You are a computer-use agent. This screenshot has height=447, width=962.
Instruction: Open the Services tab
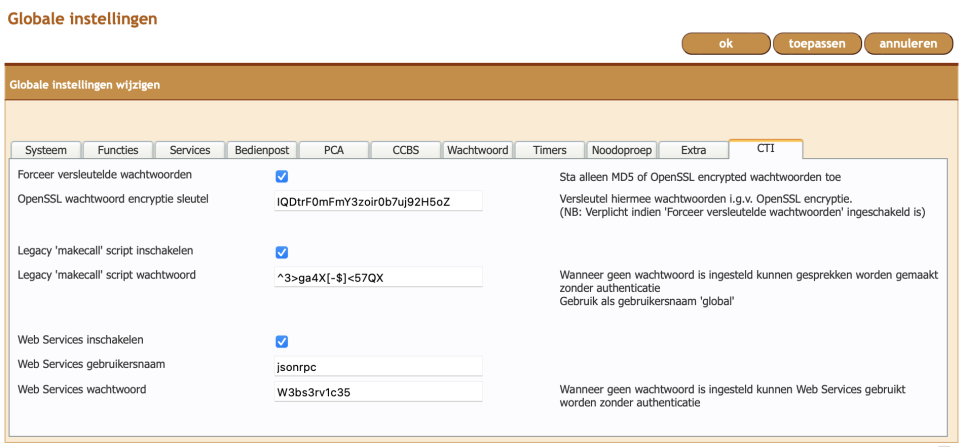tap(190, 150)
